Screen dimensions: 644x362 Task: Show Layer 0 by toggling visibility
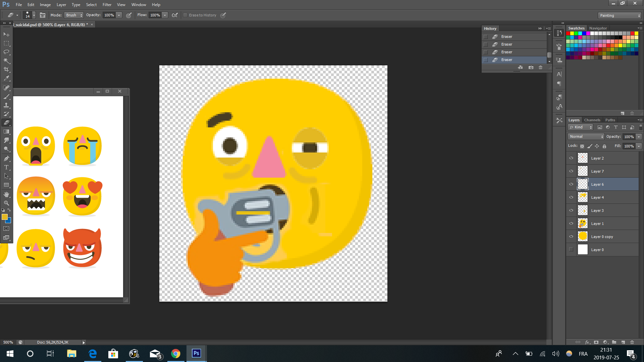[571, 250]
